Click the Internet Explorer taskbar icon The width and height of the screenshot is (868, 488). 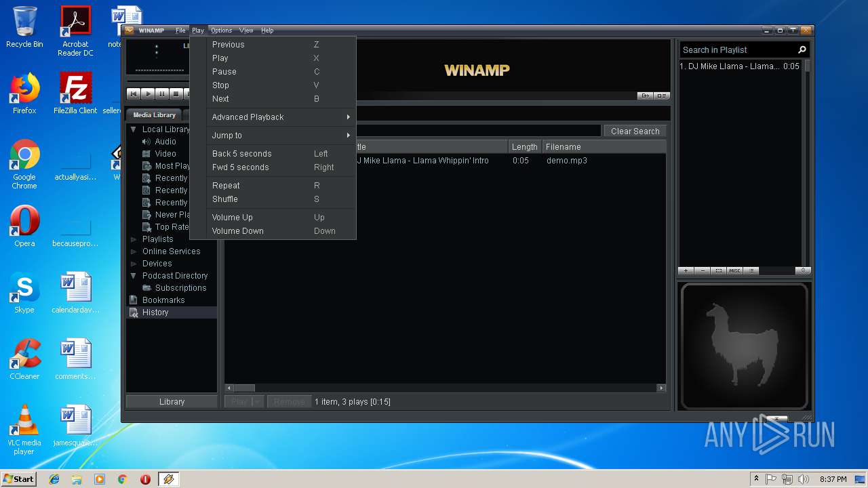(54, 479)
